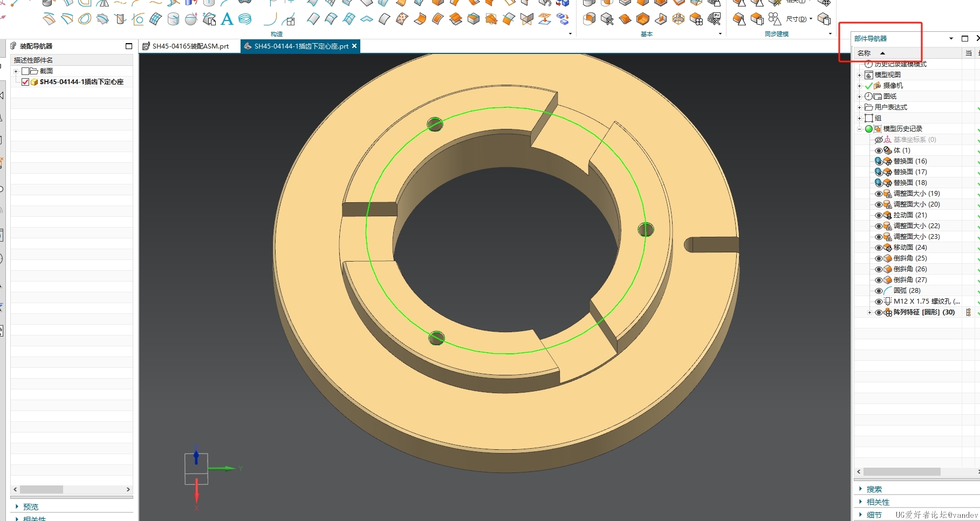Click the pattern face circles icon
Viewport: 980px width, 521px height.
[x=775, y=19]
